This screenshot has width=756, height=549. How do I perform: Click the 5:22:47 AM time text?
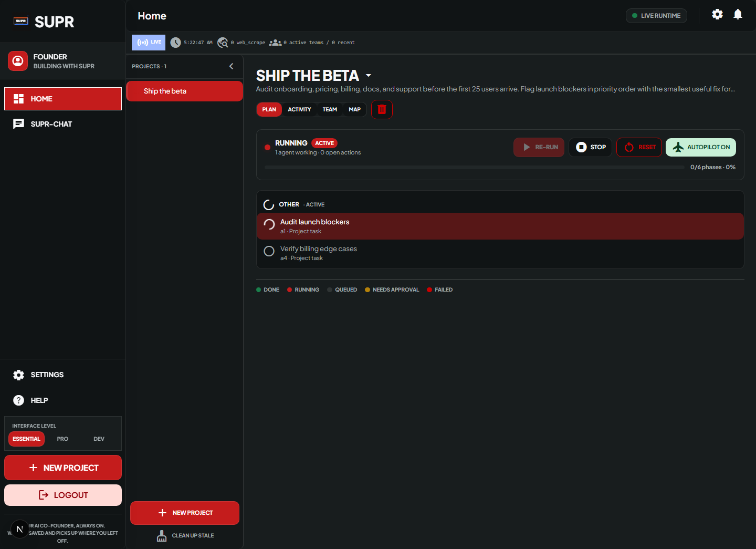point(198,43)
